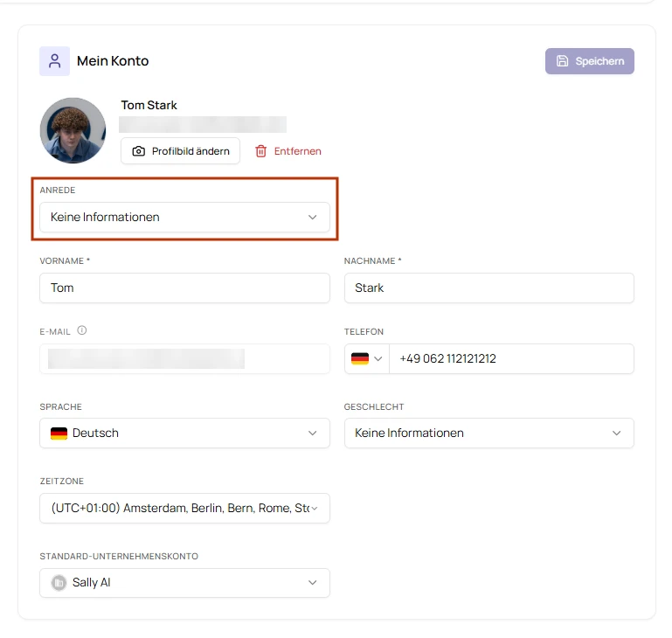Open the Standard-Unternehmenskonto dropdown showing Sally AI
Screen dimensions: 672x638
(184, 583)
